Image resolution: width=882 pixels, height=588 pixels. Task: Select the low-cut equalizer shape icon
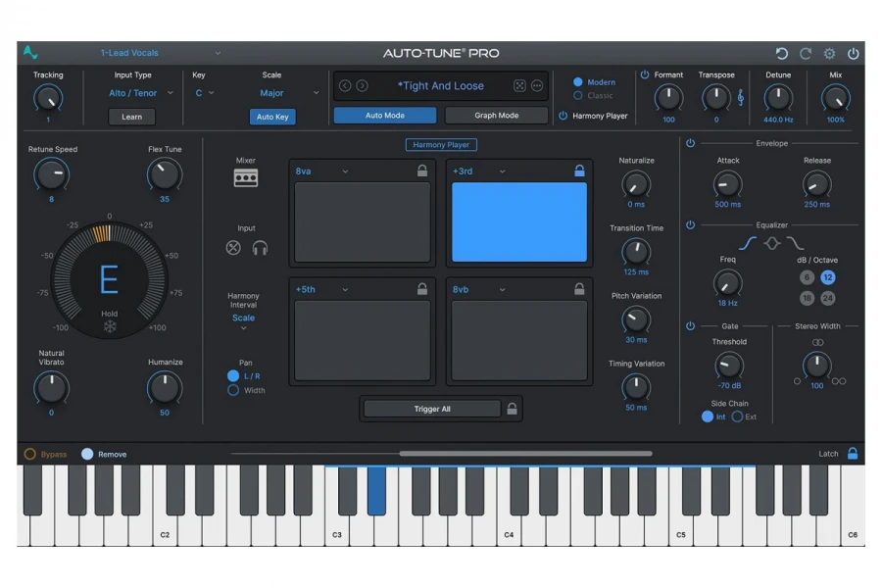tap(748, 243)
